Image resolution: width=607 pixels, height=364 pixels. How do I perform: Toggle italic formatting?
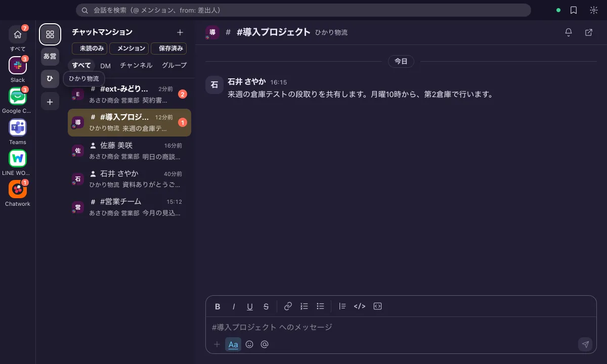(x=234, y=306)
